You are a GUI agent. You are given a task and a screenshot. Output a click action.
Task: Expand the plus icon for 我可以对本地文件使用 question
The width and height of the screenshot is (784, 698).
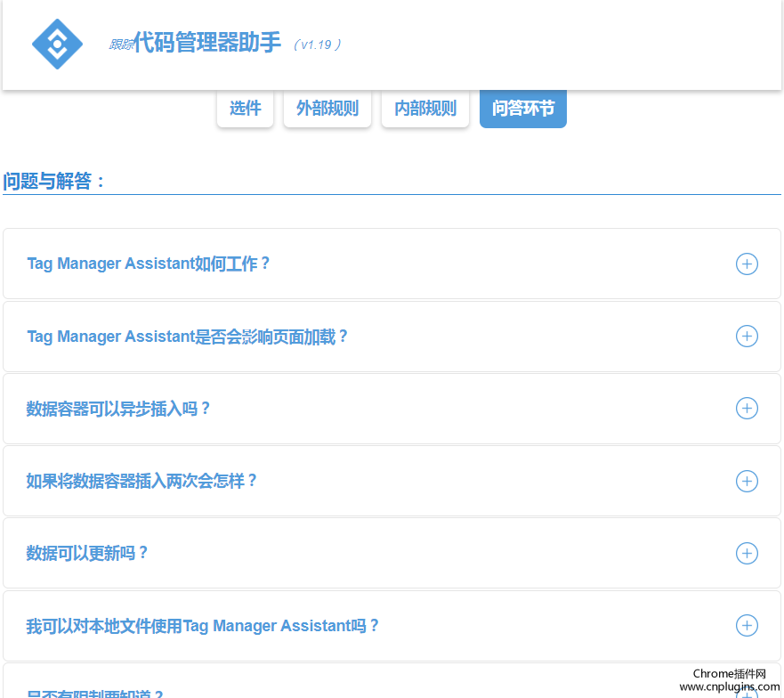click(x=747, y=625)
